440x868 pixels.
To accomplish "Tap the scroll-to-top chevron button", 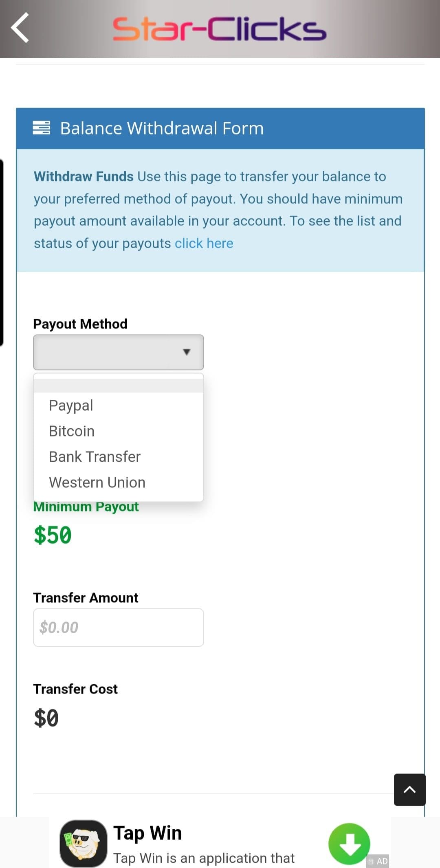I will tap(409, 790).
